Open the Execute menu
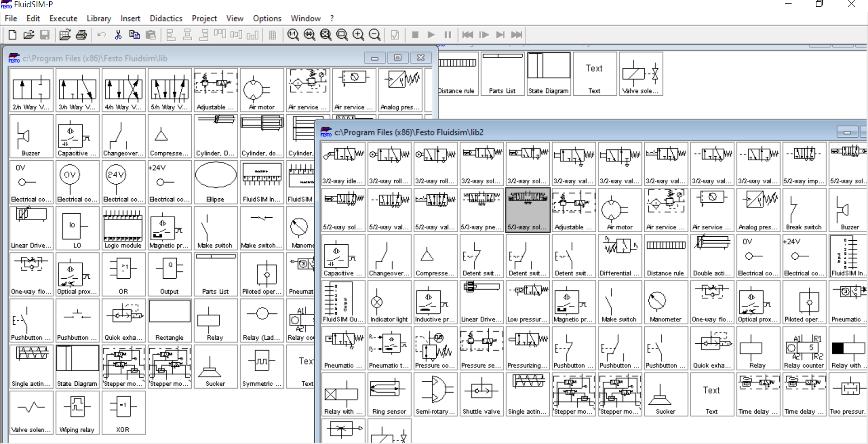868x444 pixels. tap(63, 19)
